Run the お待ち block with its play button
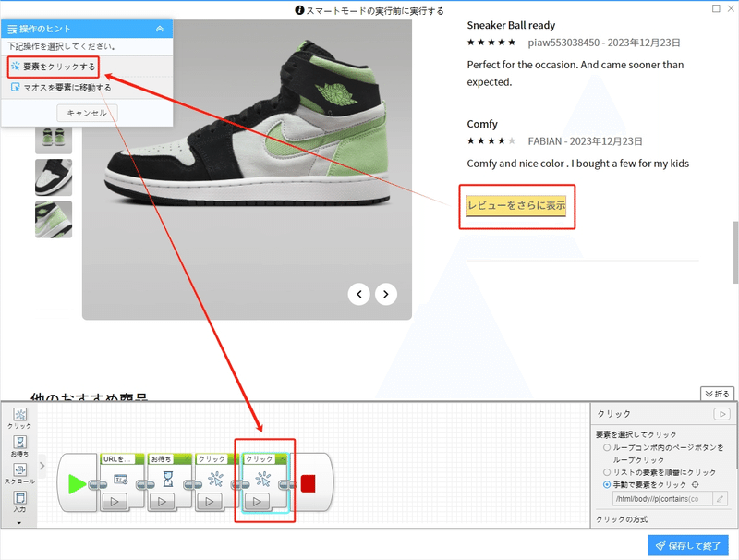Image resolution: width=739 pixels, height=560 pixels. tap(163, 502)
